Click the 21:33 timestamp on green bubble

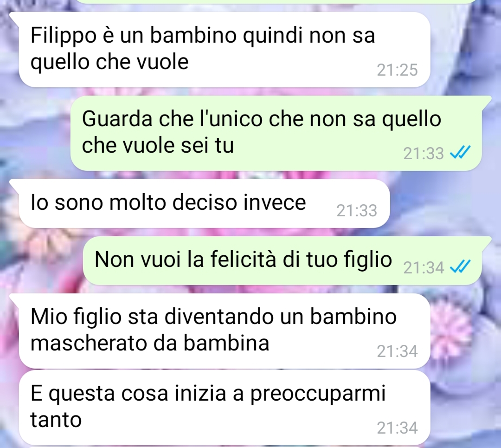click(424, 153)
